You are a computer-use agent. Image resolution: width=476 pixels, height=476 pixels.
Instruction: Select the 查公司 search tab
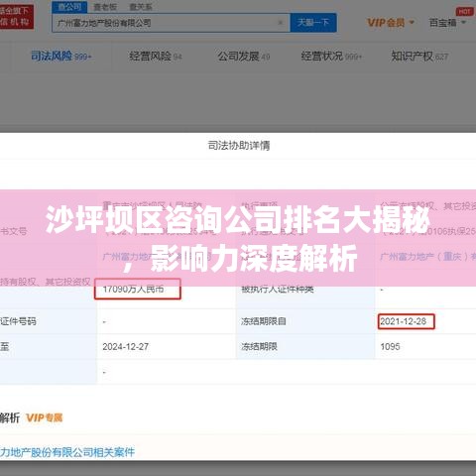click(69, 7)
